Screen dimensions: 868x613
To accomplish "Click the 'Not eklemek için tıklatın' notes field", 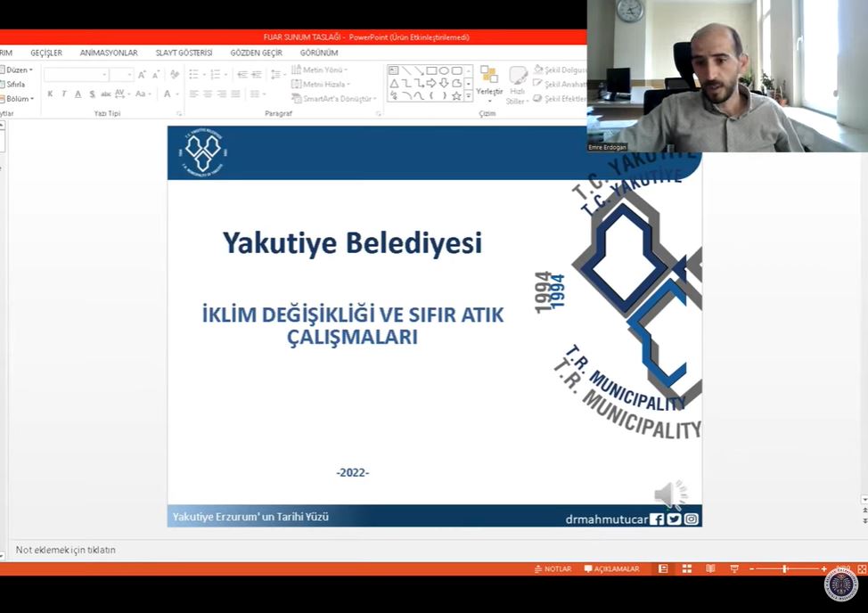I will [66, 550].
